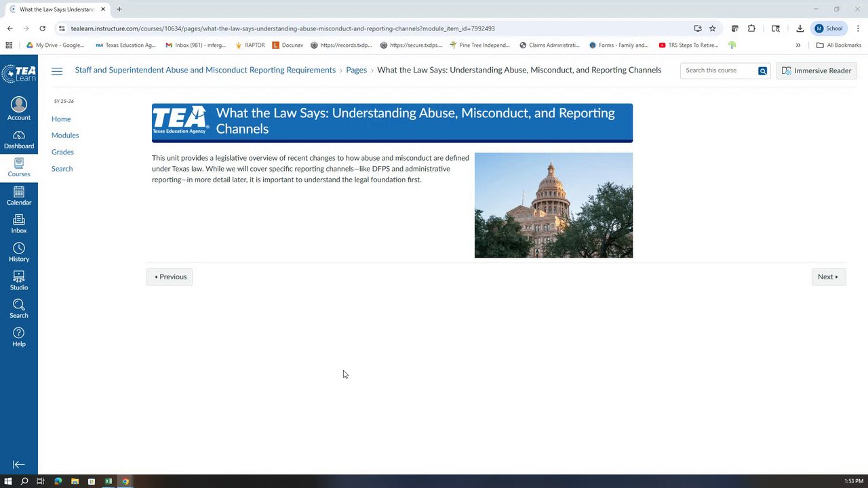This screenshot has width=868, height=488.
Task: Open the Calendar from the sidebar
Action: (19, 197)
